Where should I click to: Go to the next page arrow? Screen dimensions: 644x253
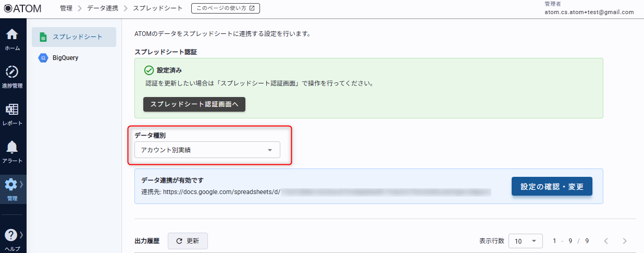click(625, 241)
